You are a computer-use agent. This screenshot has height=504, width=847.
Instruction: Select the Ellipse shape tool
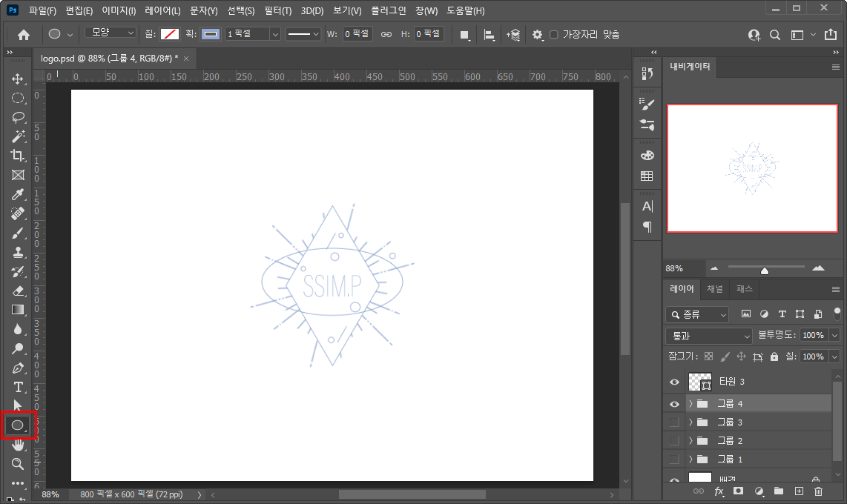click(18, 425)
